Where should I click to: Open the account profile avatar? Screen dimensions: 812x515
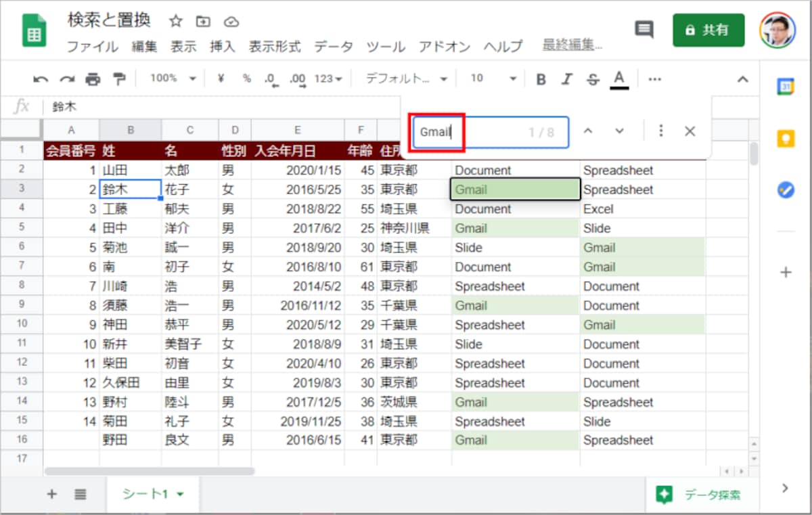(777, 30)
